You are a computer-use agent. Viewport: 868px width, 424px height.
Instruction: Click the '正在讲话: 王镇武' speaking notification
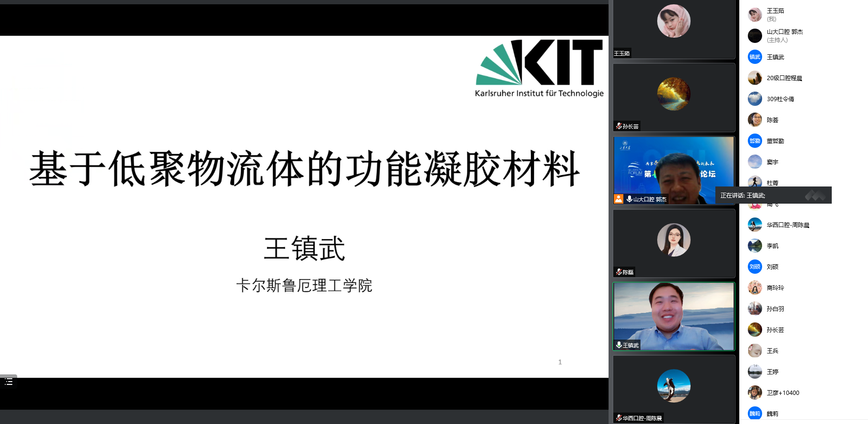763,195
